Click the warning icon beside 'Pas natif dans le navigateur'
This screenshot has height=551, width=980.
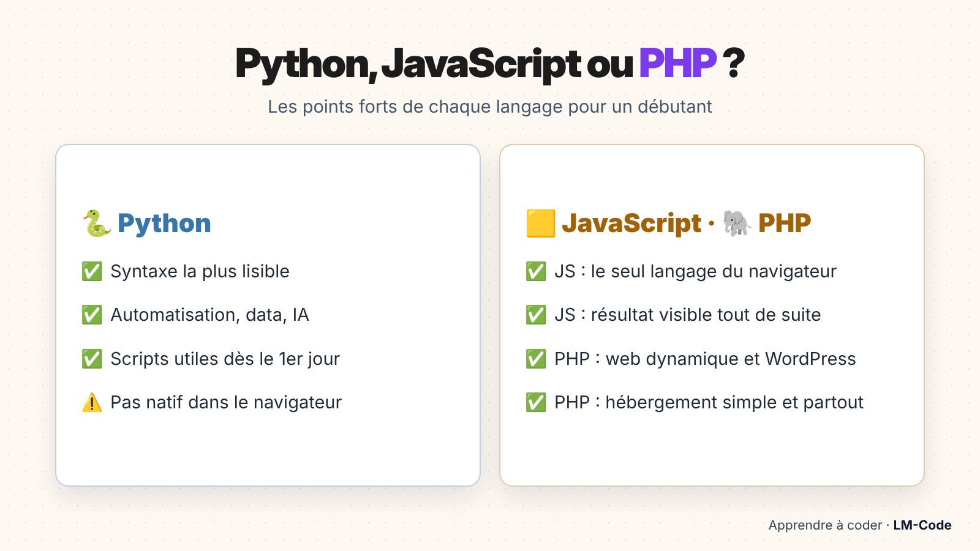(x=92, y=402)
